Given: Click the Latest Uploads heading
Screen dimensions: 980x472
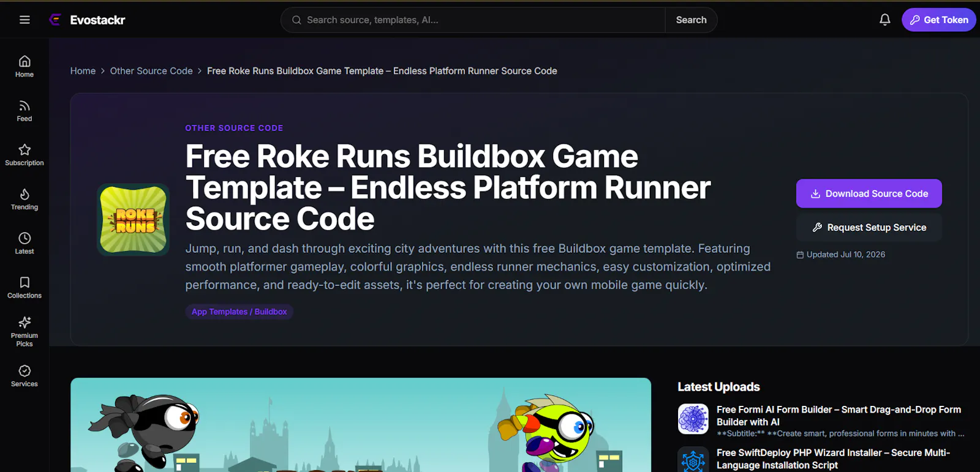Looking at the screenshot, I should click(x=718, y=387).
